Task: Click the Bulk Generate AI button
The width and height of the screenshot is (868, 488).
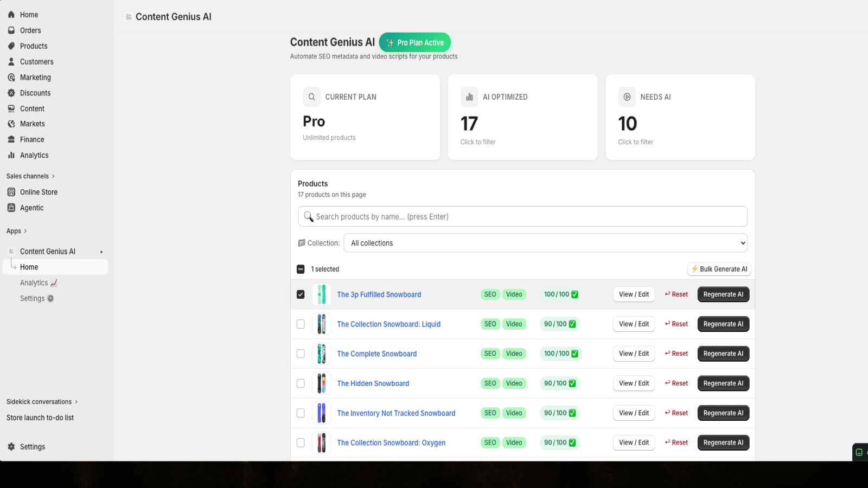Action: coord(719,269)
